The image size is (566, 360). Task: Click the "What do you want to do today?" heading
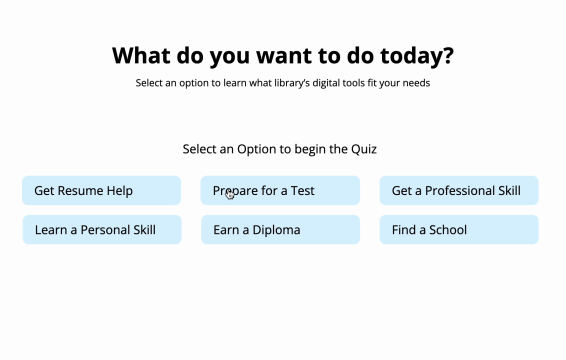(x=283, y=56)
